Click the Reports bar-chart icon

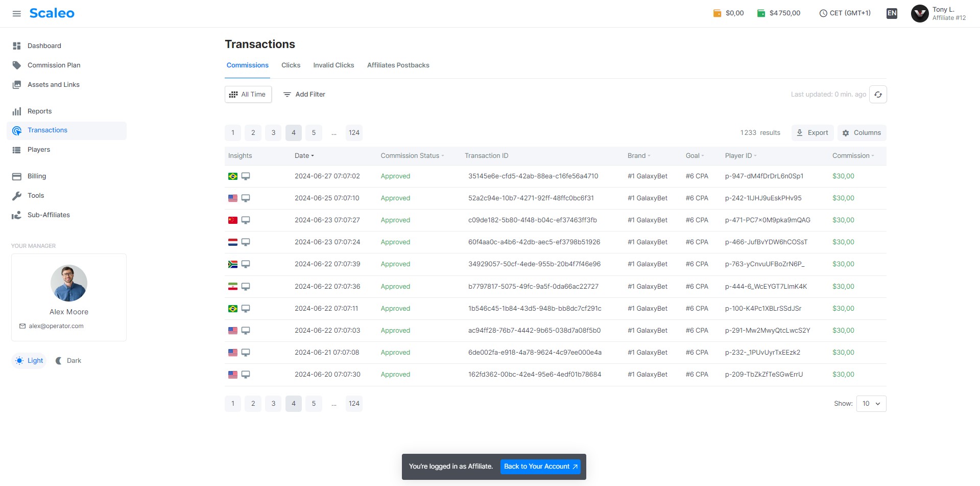point(17,111)
